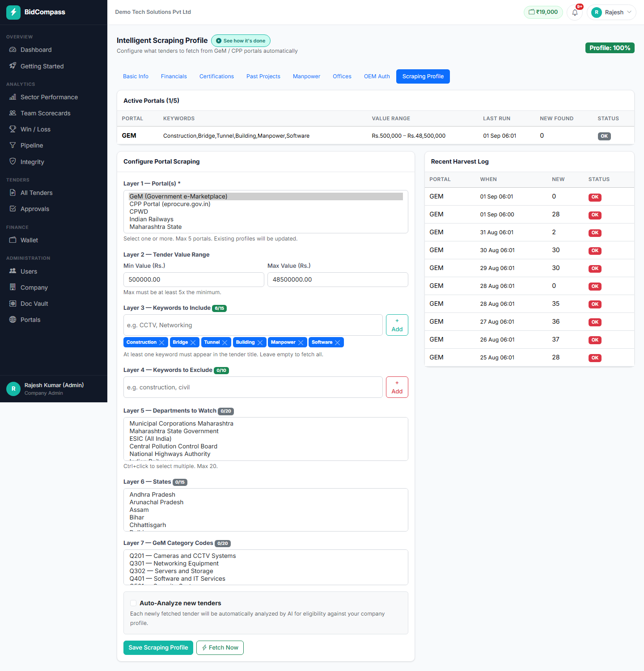The image size is (644, 671).
Task: Click Company building icon
Action: pyautogui.click(x=13, y=287)
